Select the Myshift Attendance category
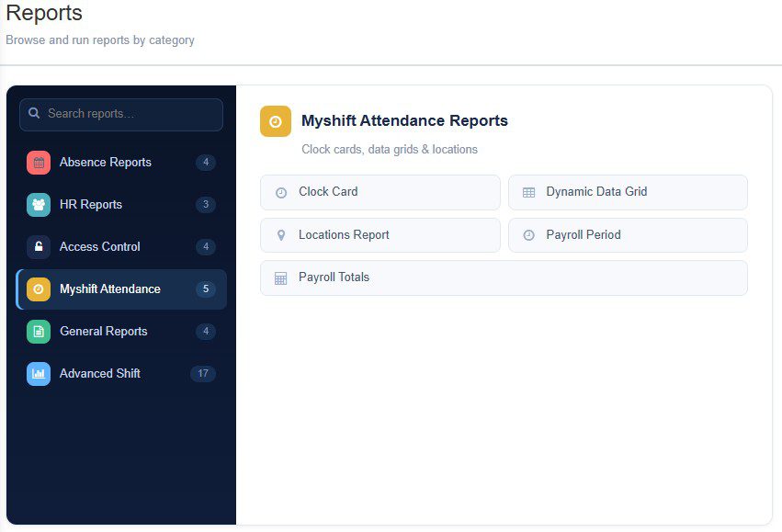Image resolution: width=782 pixels, height=532 pixels. pyautogui.click(x=121, y=289)
